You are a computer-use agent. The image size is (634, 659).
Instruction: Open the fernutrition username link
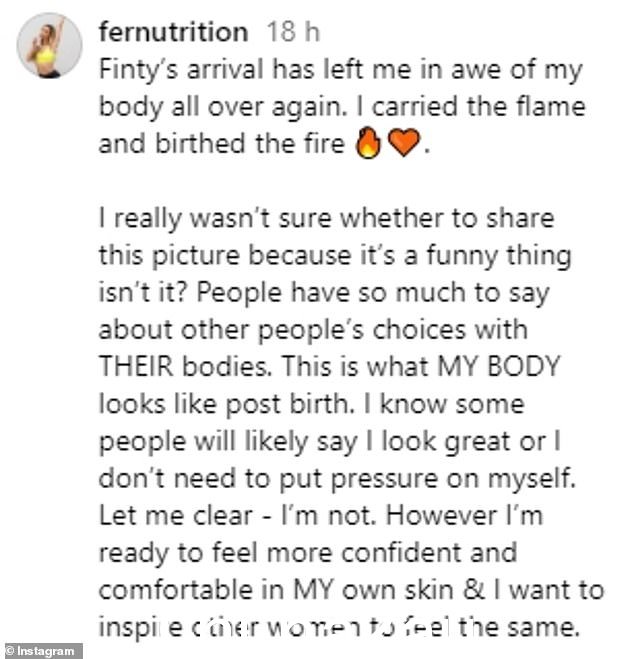pos(173,32)
